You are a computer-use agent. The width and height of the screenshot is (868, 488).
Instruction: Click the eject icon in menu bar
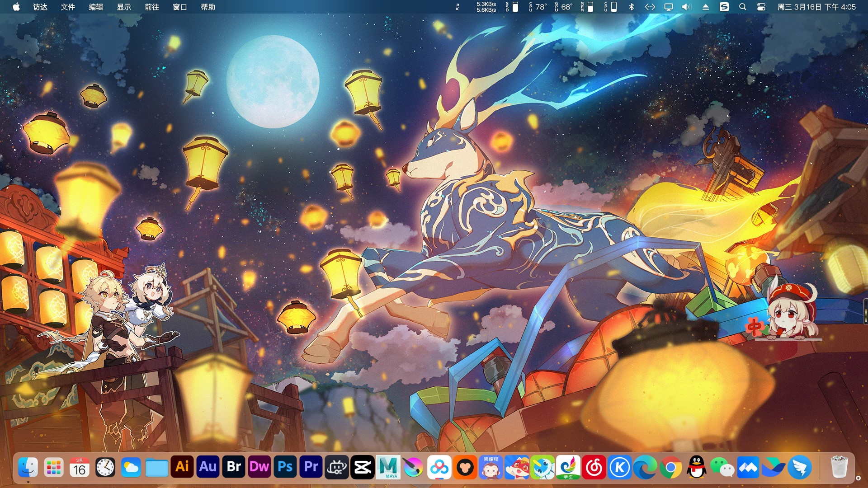click(706, 7)
